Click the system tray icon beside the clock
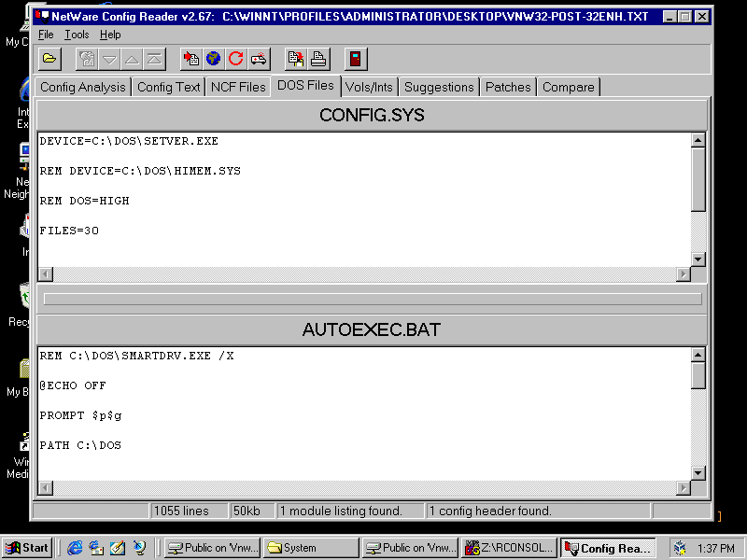 (681, 548)
